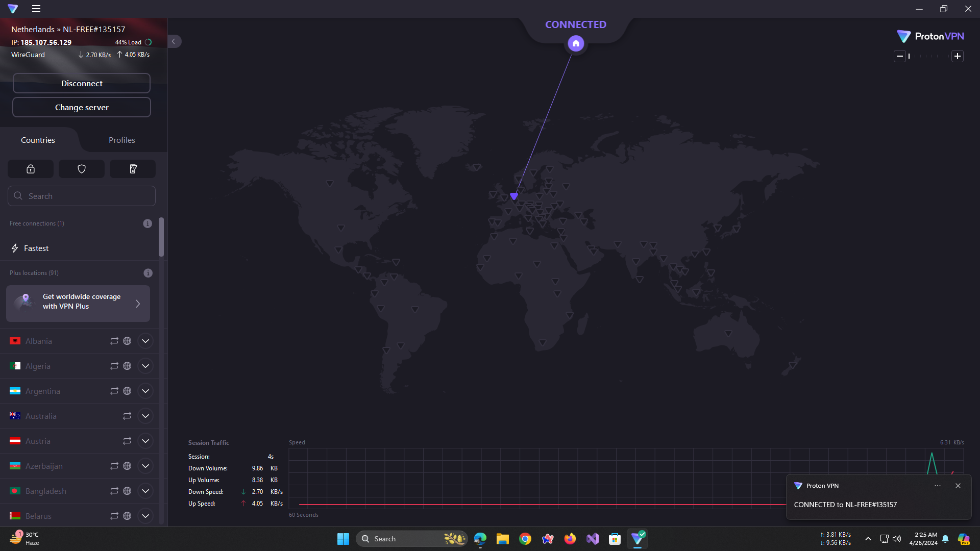Click Algeria P2P arrows icon
Image resolution: width=980 pixels, height=551 pixels.
tap(114, 366)
